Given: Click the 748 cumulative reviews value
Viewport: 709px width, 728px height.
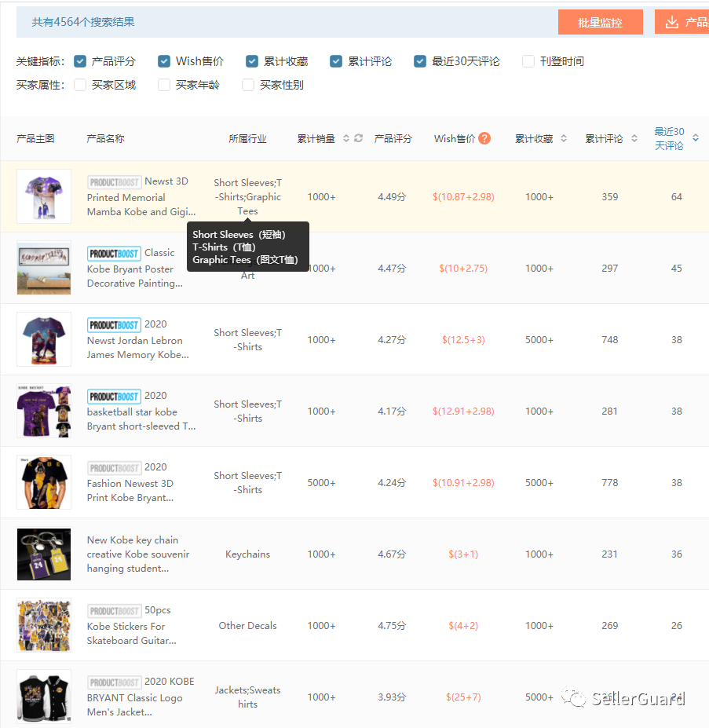Looking at the screenshot, I should pyautogui.click(x=609, y=340).
